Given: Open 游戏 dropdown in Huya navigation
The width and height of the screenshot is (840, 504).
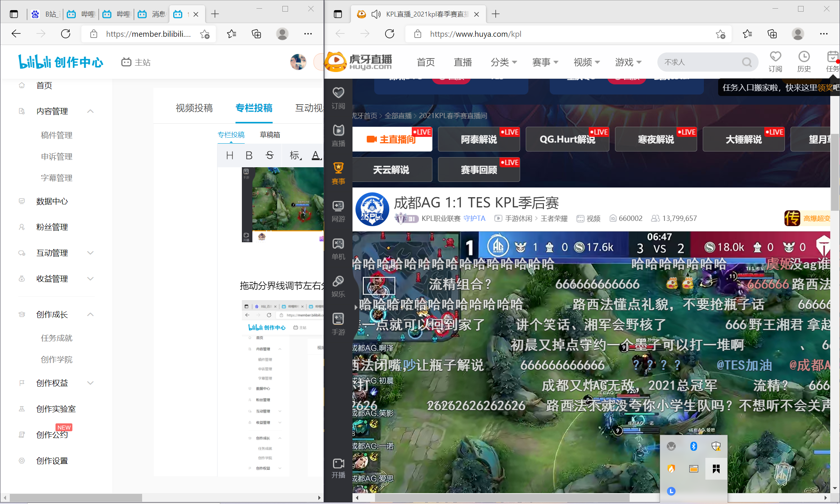Looking at the screenshot, I should [x=628, y=62].
